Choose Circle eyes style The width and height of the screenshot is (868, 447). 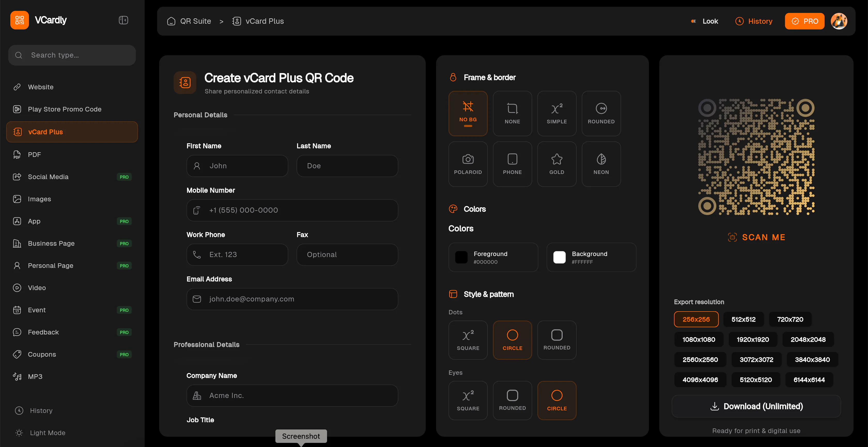[557, 401]
